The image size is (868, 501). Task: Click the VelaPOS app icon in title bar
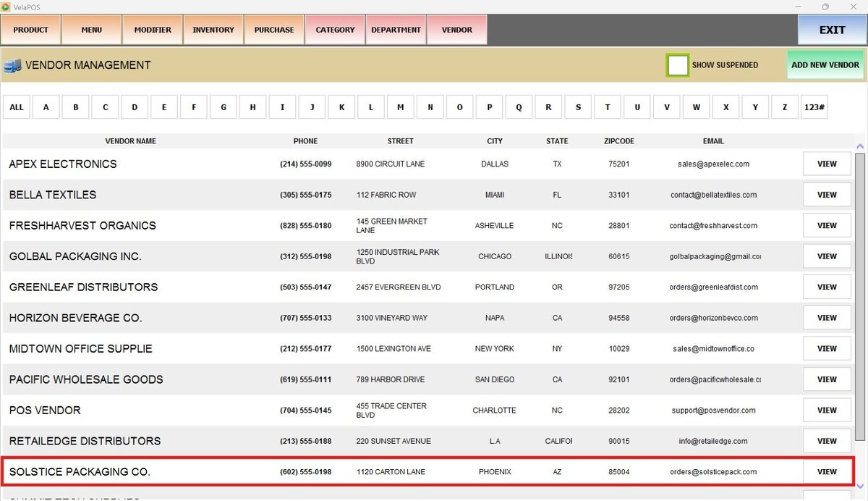6,7
